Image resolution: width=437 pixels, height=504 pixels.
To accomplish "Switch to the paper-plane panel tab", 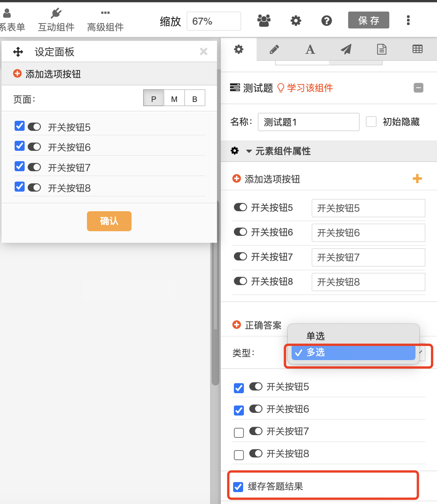I will (x=346, y=49).
